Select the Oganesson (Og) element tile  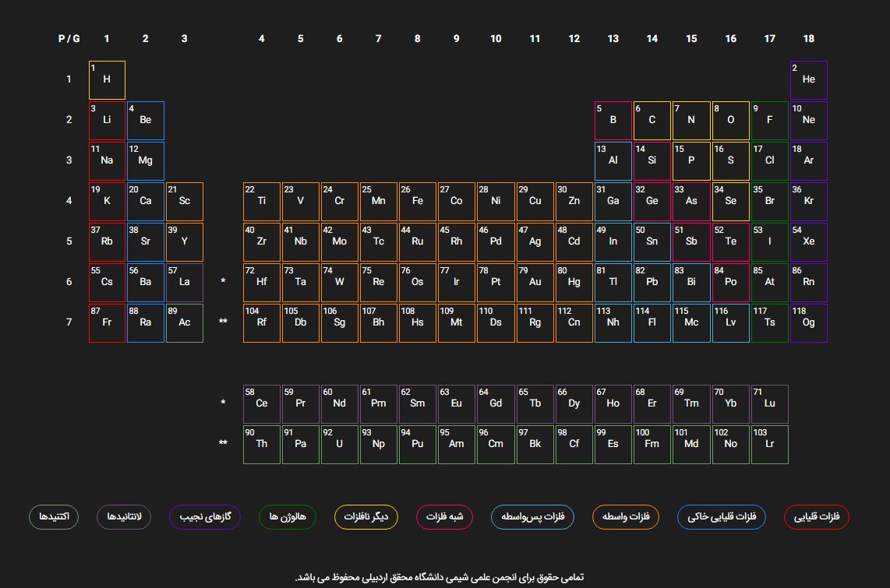pyautogui.click(x=808, y=323)
